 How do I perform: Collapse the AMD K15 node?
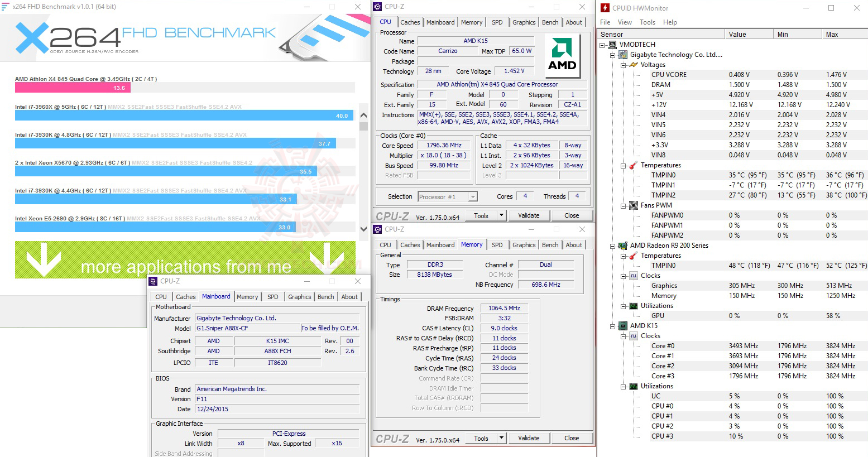point(613,326)
